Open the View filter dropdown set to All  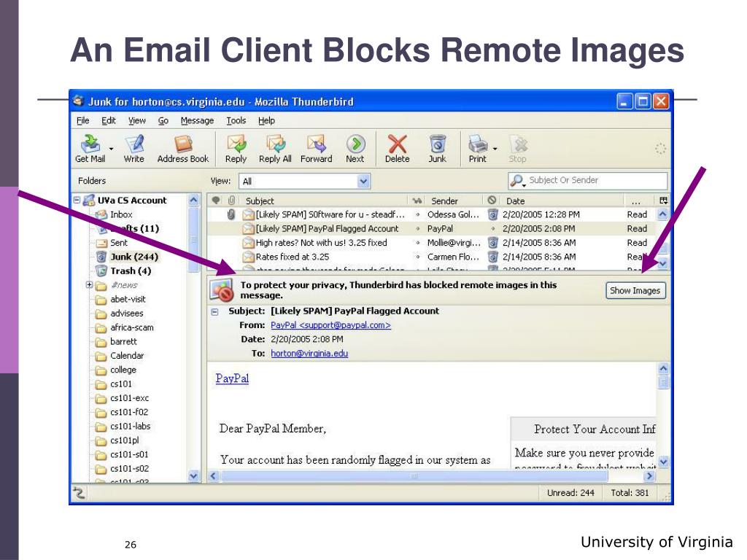[x=304, y=181]
